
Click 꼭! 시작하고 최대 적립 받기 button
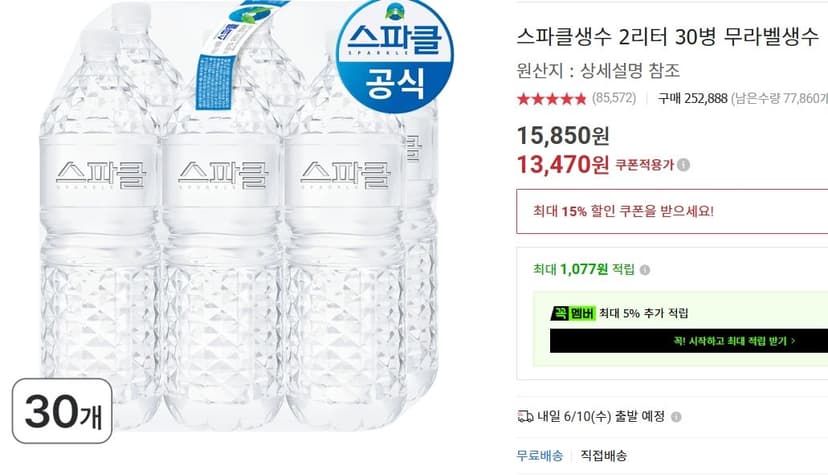[x=689, y=341]
